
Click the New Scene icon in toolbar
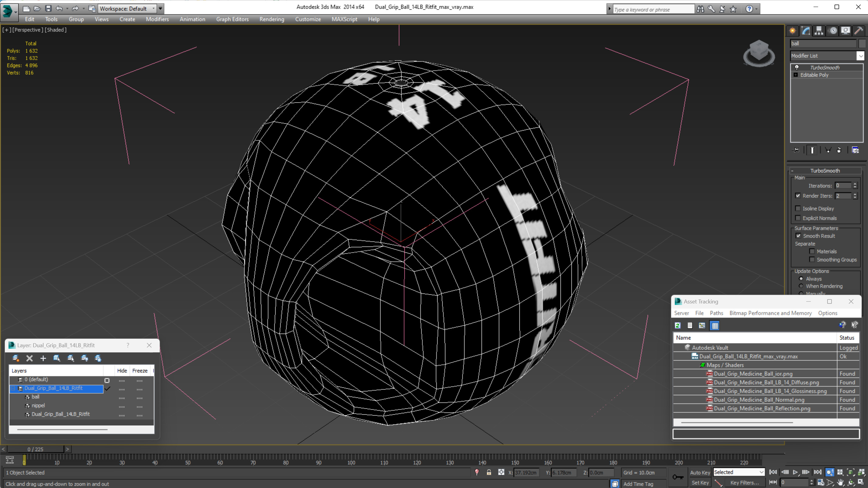pyautogui.click(x=26, y=9)
